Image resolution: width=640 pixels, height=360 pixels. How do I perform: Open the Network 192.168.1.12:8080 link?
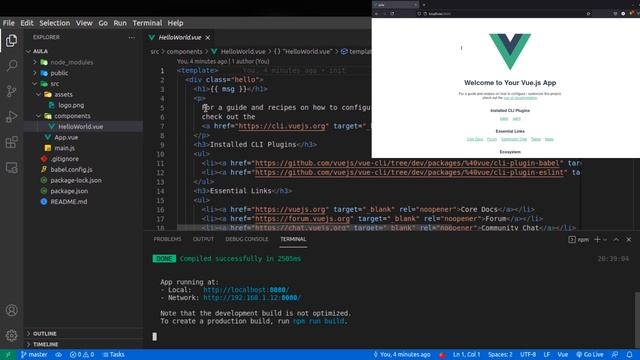pos(252,298)
